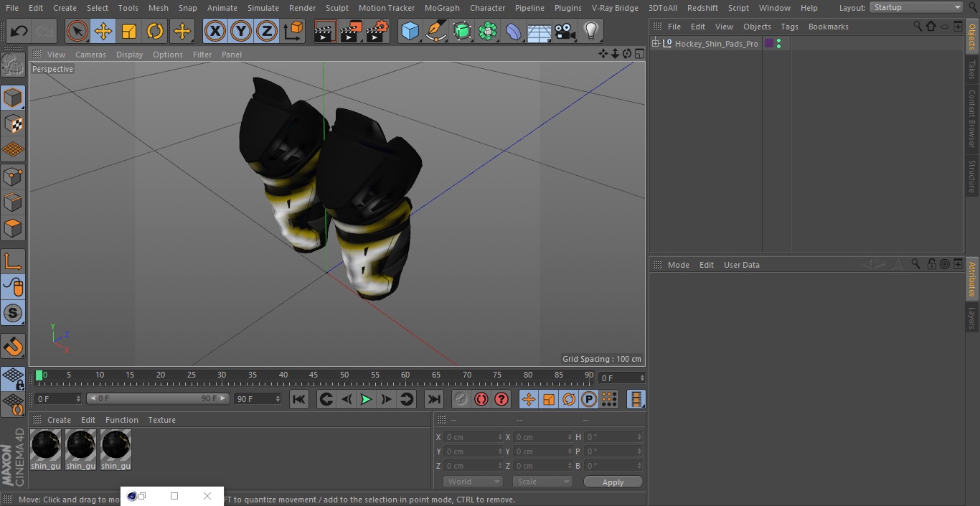The height and width of the screenshot is (506, 980).
Task: Toggle X axis lock
Action: [215, 31]
